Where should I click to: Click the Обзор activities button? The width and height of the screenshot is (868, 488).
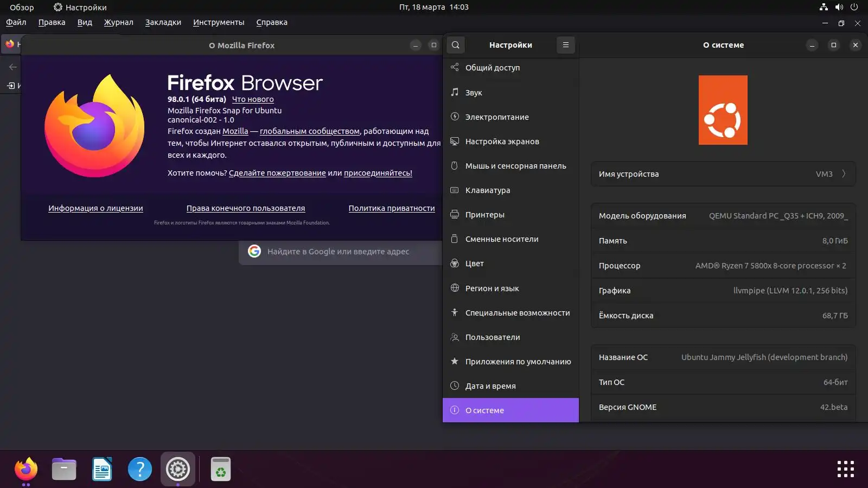tap(22, 7)
